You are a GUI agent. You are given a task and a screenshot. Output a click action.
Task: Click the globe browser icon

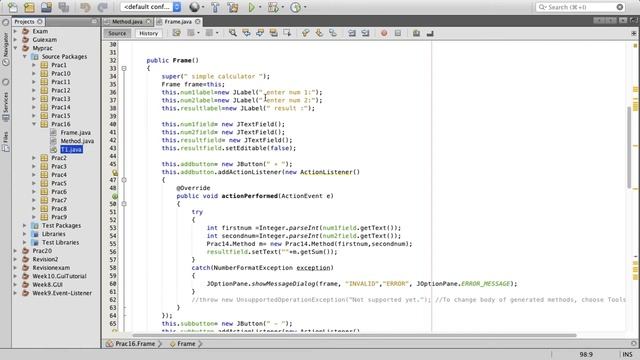tap(194, 7)
